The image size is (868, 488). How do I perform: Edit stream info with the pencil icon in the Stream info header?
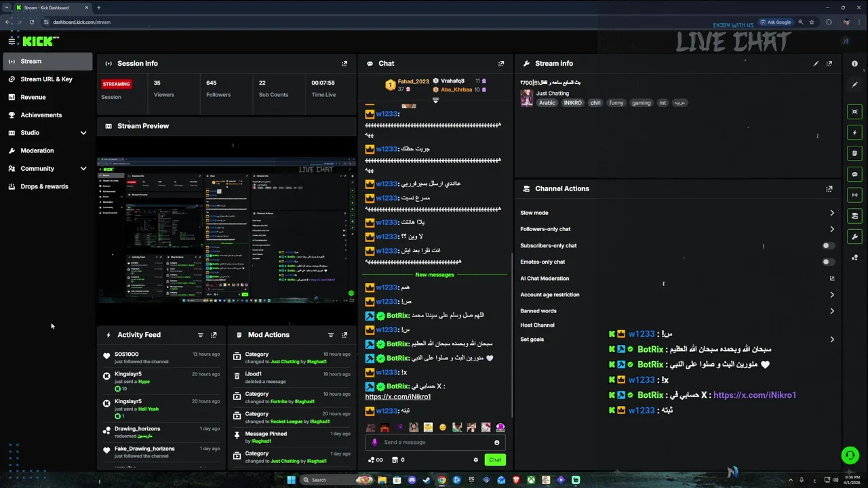816,64
